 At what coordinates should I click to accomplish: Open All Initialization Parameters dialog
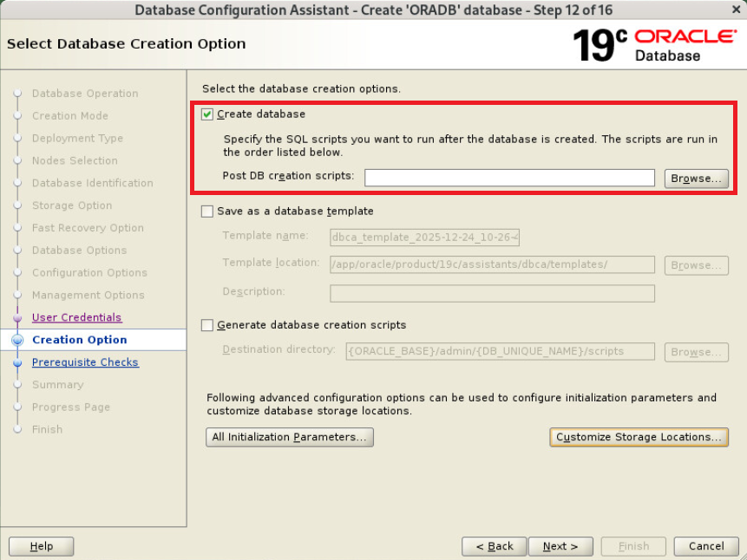(289, 437)
